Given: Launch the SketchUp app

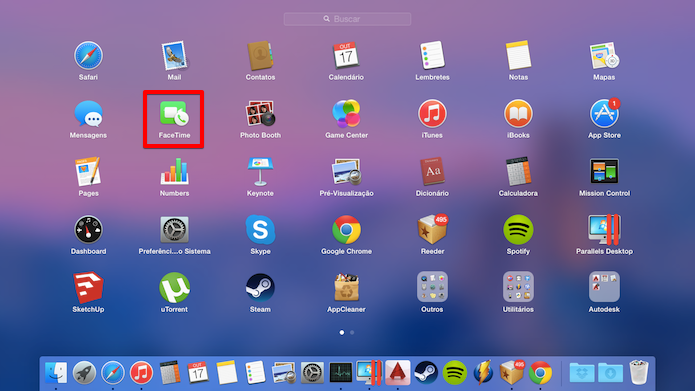Looking at the screenshot, I should coord(88,288).
